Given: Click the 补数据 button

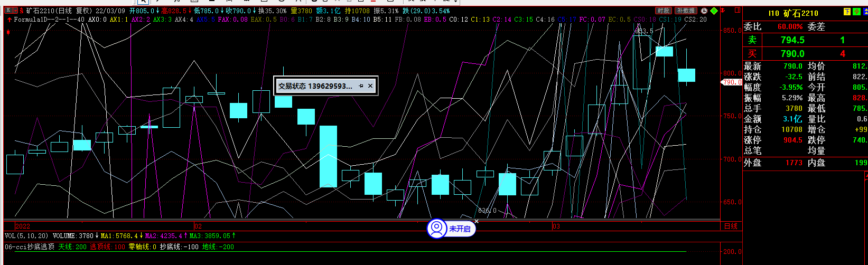Looking at the screenshot, I should (x=686, y=11).
